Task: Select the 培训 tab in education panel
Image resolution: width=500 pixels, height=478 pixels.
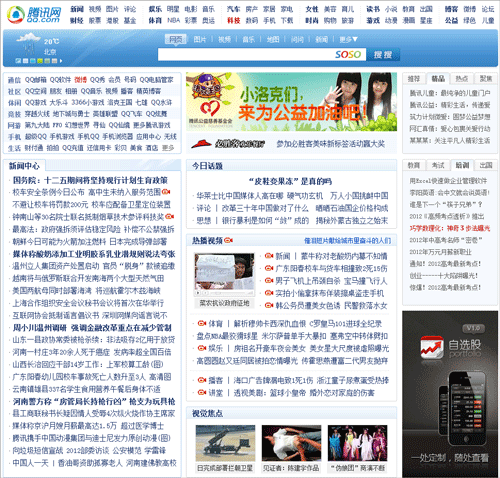Action: click(462, 165)
